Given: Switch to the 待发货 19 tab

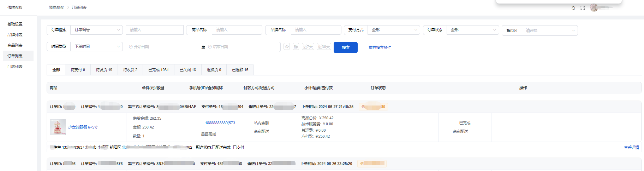Looking at the screenshot, I should tap(104, 70).
